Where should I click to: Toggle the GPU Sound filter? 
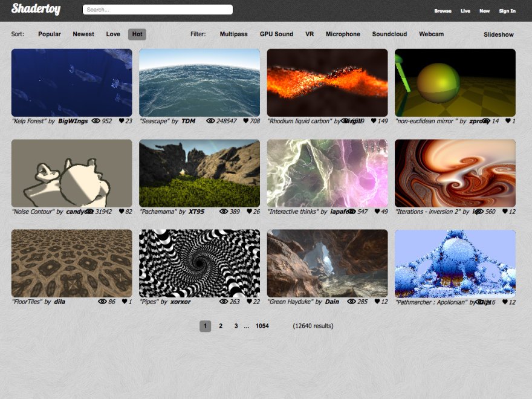point(276,34)
